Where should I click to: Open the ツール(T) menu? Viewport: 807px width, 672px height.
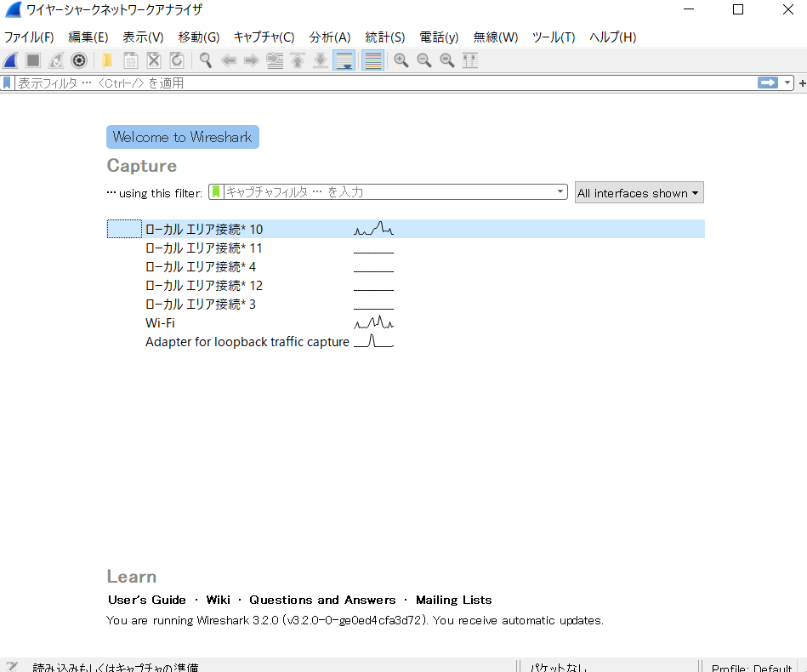[554, 37]
